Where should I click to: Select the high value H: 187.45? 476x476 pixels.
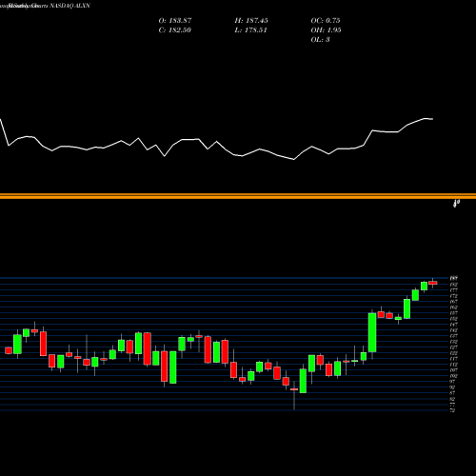251,21
